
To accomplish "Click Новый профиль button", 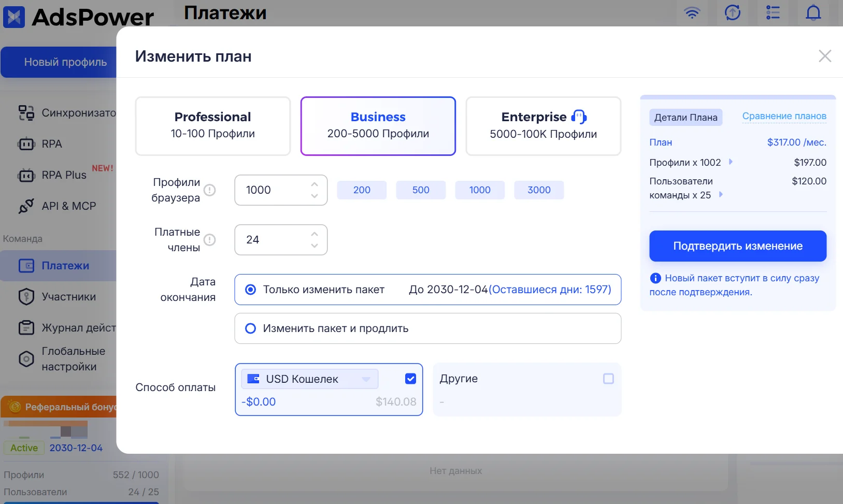I will [59, 62].
